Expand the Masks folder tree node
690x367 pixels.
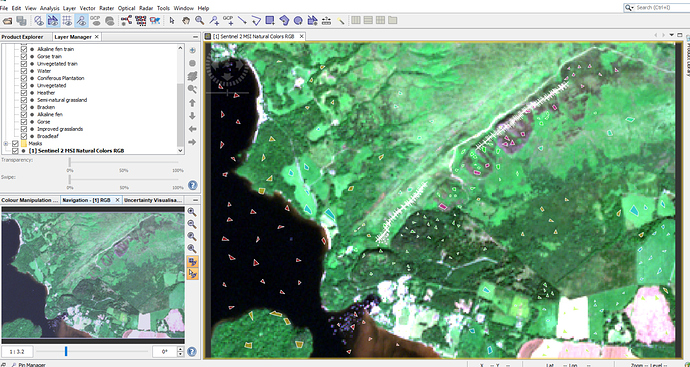pos(6,143)
